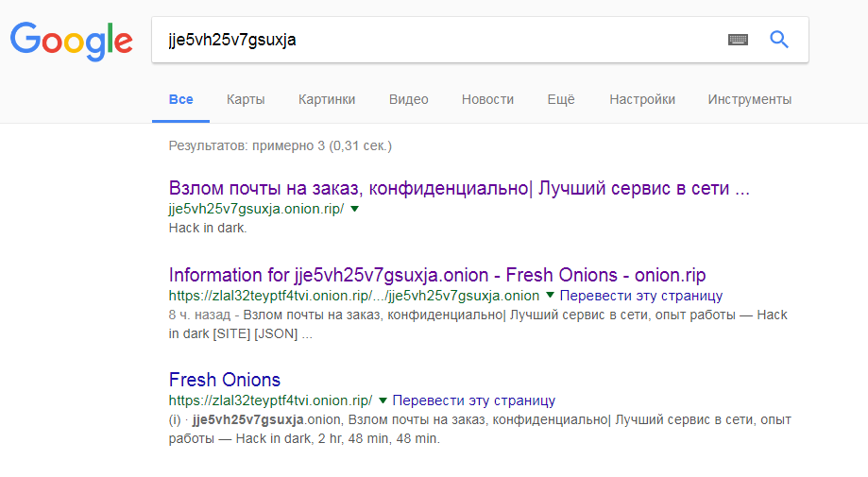This screenshot has height=477, width=868.
Task: Open Инструменты search tools
Action: click(x=750, y=99)
